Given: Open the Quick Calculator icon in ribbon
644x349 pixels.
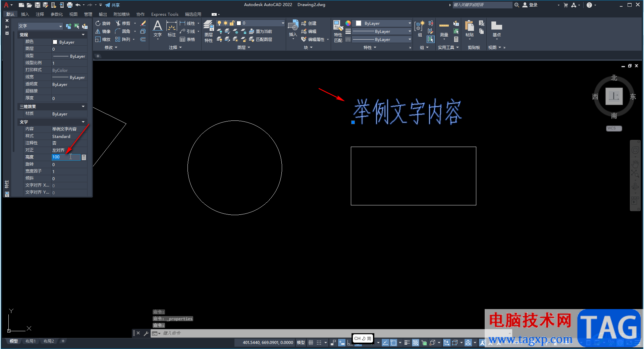Looking at the screenshot, I should click(x=456, y=39).
